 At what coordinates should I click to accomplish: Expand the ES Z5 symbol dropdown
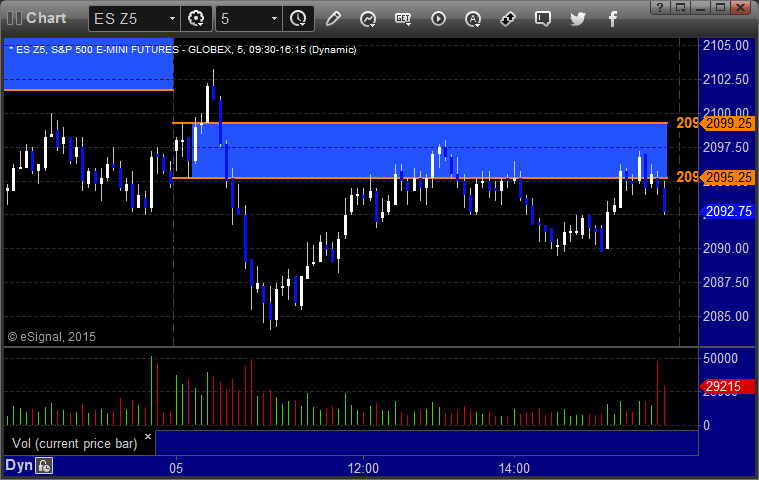coord(172,19)
